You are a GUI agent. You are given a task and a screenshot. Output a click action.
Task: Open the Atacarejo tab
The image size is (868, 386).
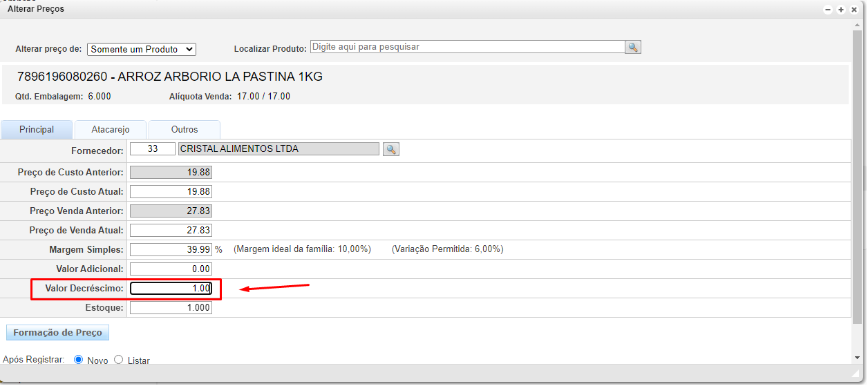tap(111, 130)
